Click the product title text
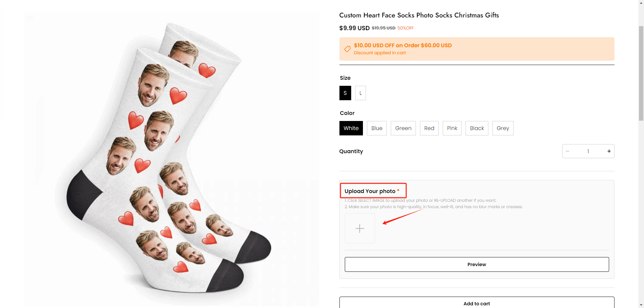Viewport: 644px width, 308px height. (419, 15)
